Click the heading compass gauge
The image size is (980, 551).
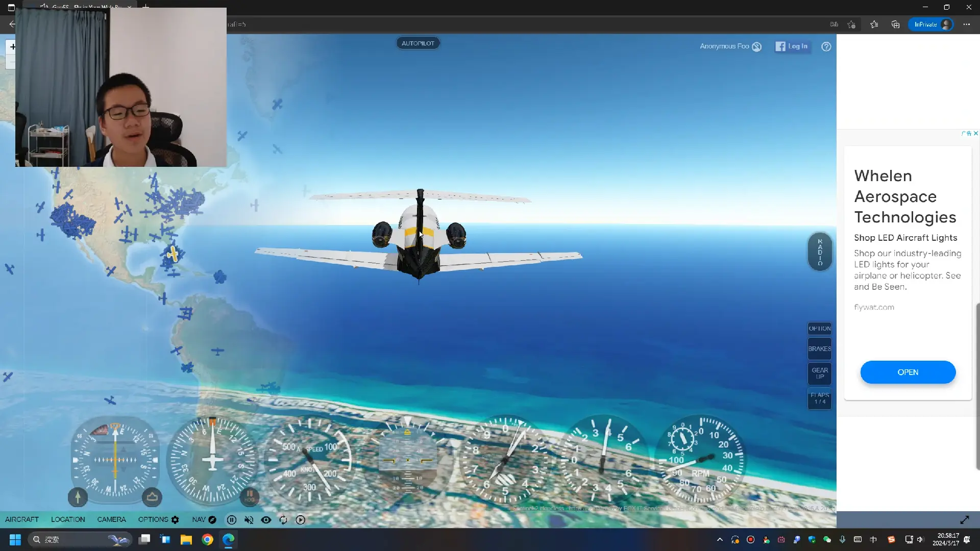pyautogui.click(x=212, y=460)
